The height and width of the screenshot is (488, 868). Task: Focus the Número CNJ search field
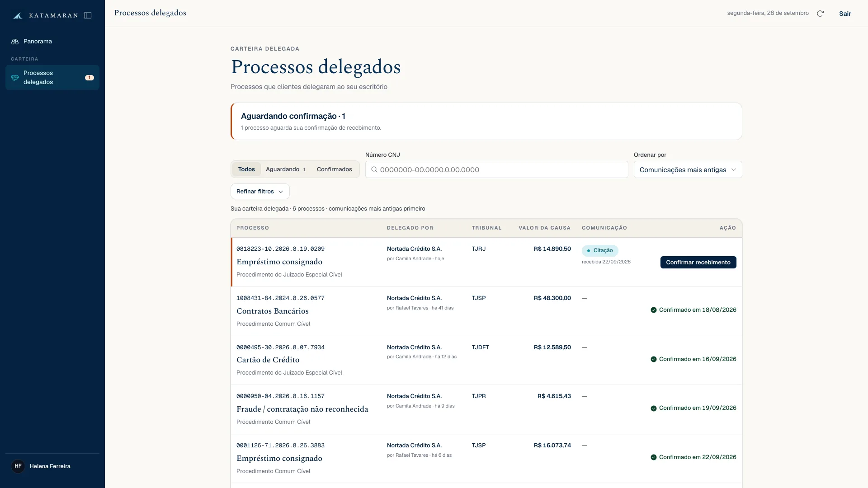[x=496, y=169]
